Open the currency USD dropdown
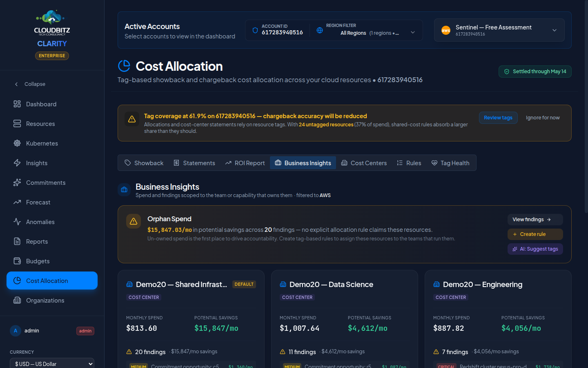 [52, 364]
